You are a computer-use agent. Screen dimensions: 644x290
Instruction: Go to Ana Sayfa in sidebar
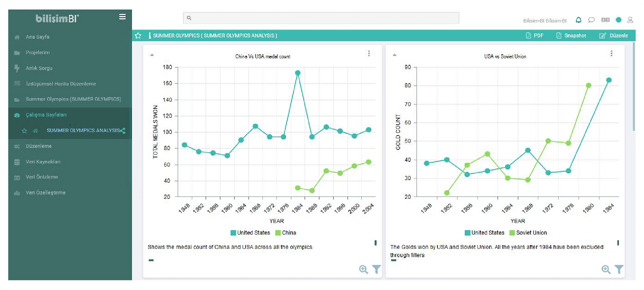pyautogui.click(x=38, y=37)
